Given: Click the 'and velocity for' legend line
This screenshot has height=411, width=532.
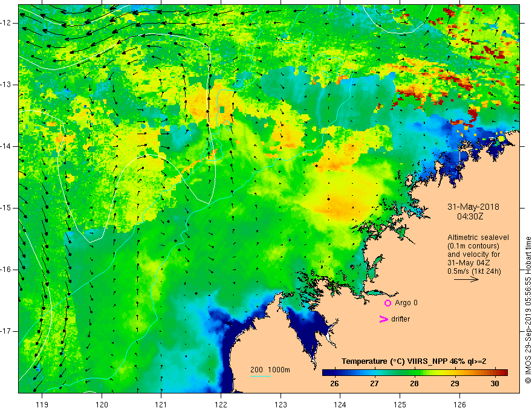Looking at the screenshot, I should click(x=473, y=254).
